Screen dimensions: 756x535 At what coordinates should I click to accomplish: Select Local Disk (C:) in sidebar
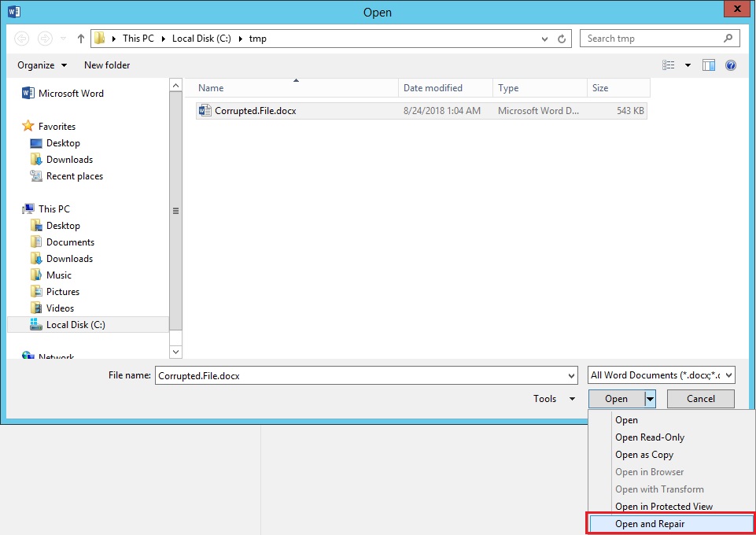[x=88, y=324]
